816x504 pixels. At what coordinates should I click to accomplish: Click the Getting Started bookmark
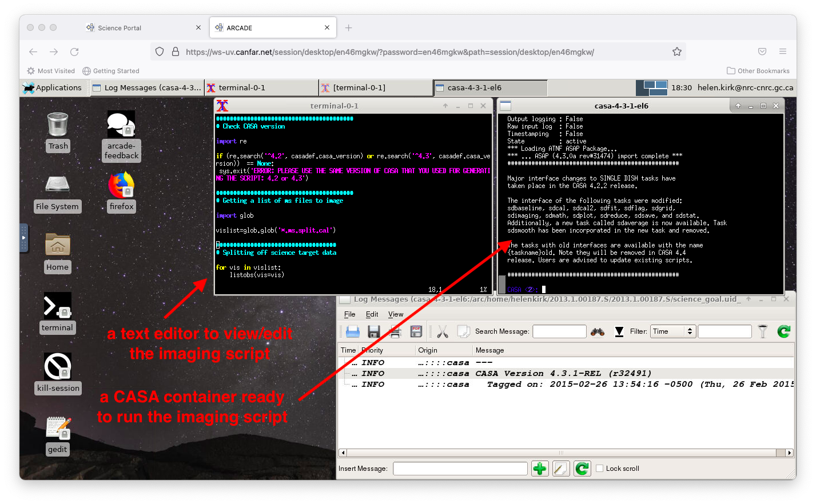tap(111, 71)
